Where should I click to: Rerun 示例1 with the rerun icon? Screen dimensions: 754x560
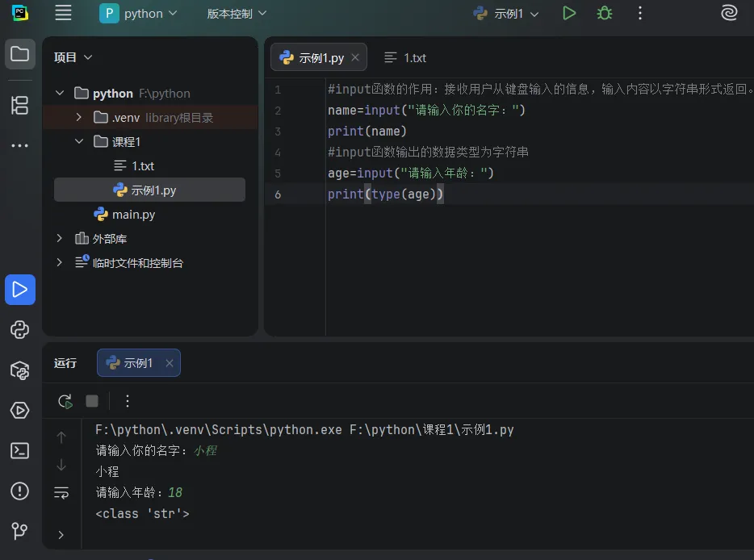(65, 401)
